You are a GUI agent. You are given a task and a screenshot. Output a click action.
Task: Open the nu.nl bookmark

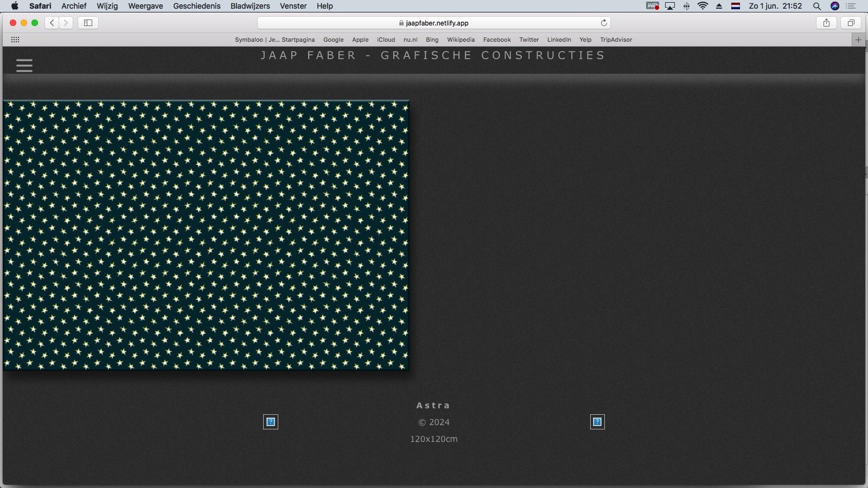pyautogui.click(x=411, y=40)
